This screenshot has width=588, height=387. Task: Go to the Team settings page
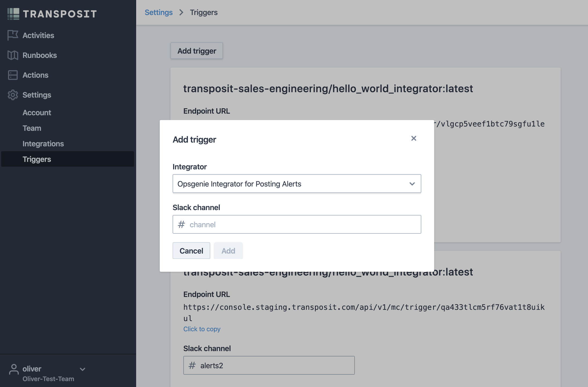click(x=32, y=128)
